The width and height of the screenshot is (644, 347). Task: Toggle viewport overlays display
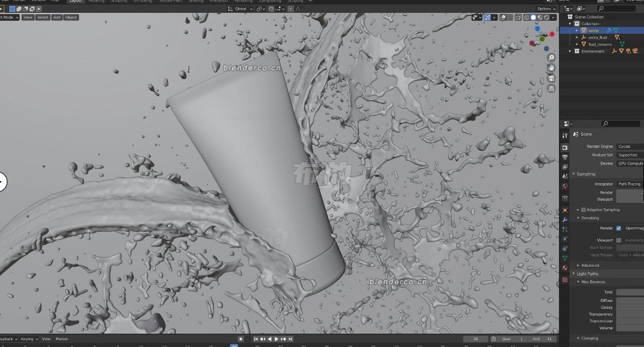503,18
